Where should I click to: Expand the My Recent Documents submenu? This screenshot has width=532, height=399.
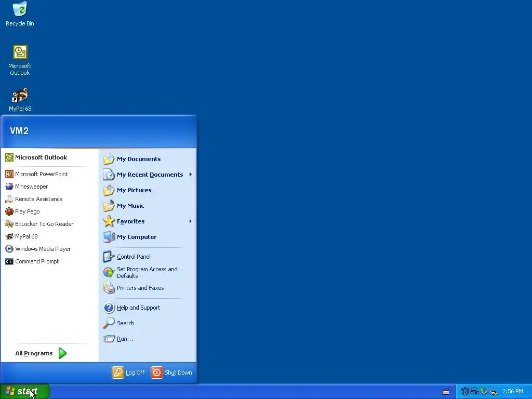(148, 175)
